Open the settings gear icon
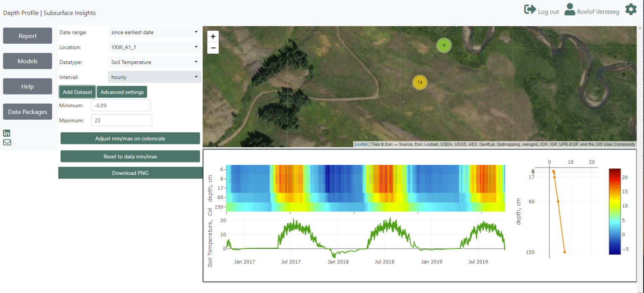The height and width of the screenshot is (293, 644). [x=631, y=9]
